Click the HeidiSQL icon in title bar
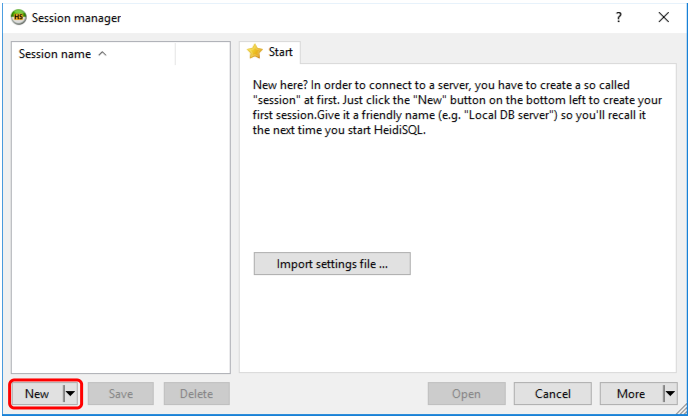The image size is (691, 418). (19, 18)
